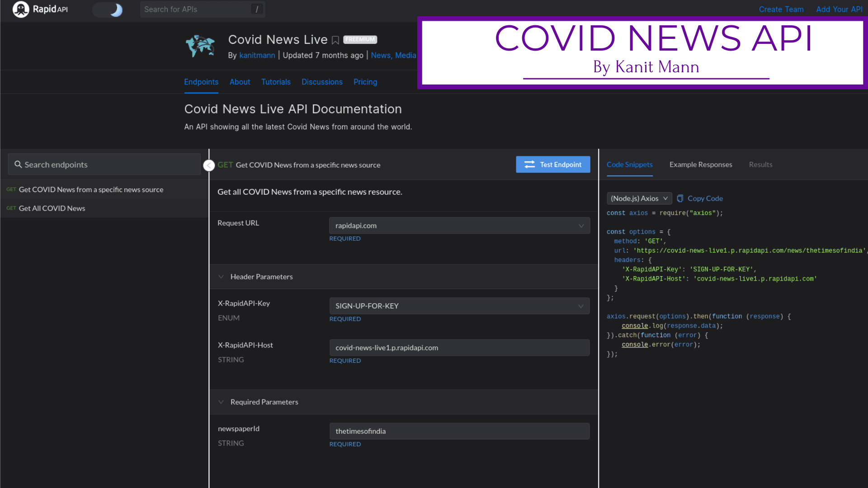Click the Search endpoints field

104,164
